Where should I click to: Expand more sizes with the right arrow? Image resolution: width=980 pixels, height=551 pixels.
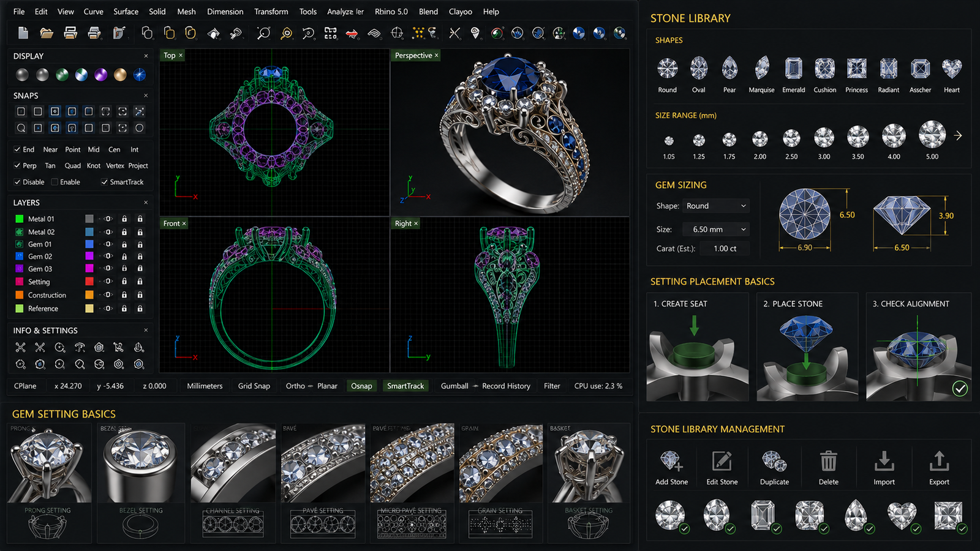click(958, 135)
